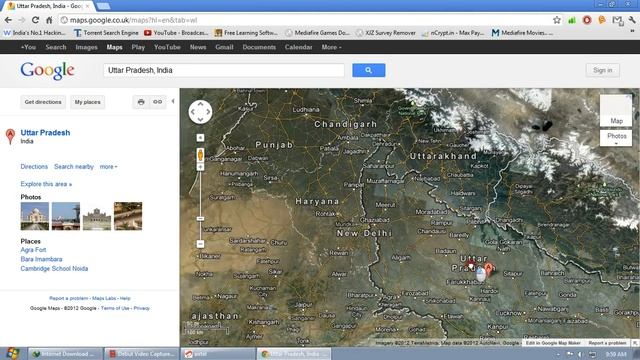The width and height of the screenshot is (640, 360).
Task: Click the browser back arrow
Action: pos(8,20)
